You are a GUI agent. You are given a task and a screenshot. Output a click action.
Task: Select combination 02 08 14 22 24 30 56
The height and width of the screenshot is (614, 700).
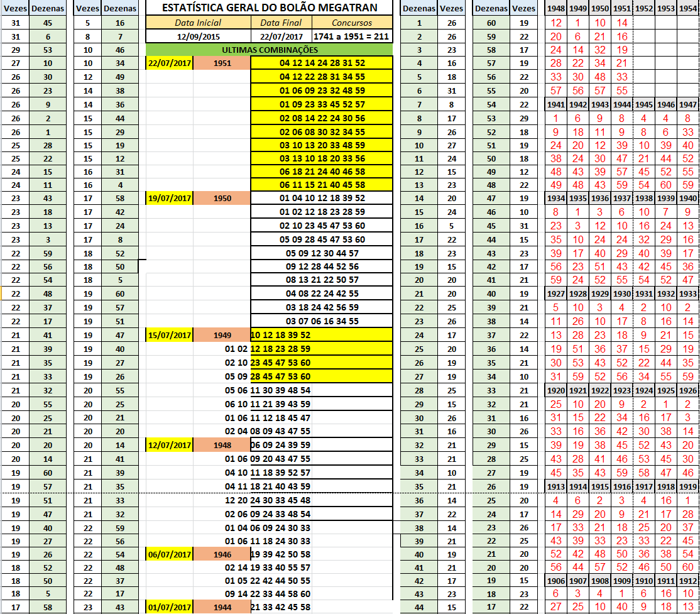click(x=322, y=118)
